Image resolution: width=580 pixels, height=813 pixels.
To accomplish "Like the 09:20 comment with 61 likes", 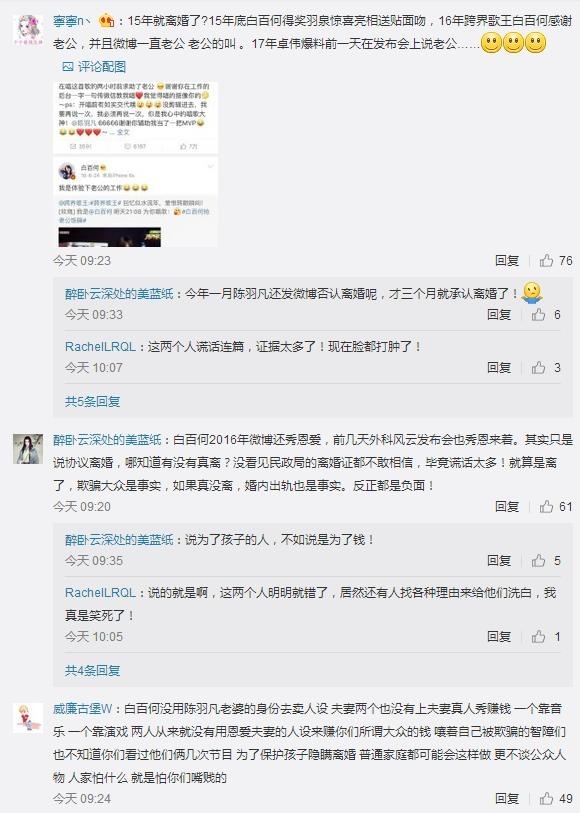I will click(556, 506).
